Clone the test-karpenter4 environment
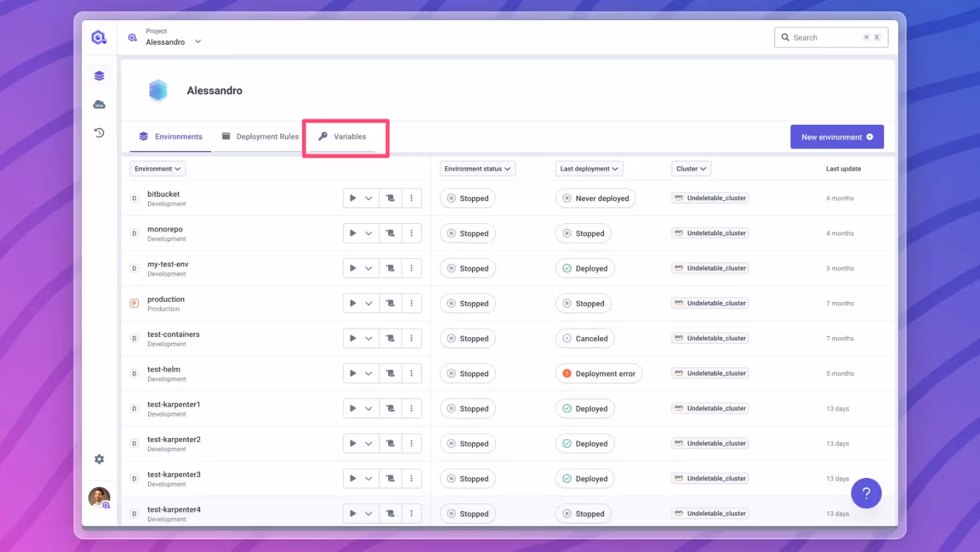Screen dimensions: 980x552 pos(391,514)
